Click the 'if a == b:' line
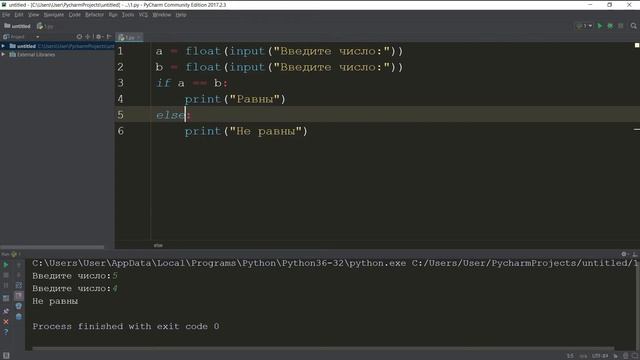This screenshot has width=640, height=360. pyautogui.click(x=191, y=83)
